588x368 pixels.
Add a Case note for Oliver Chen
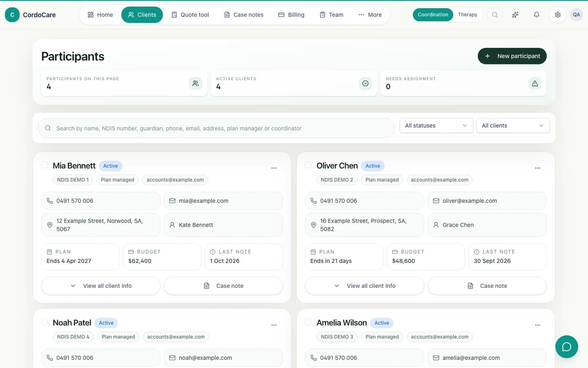point(487,286)
